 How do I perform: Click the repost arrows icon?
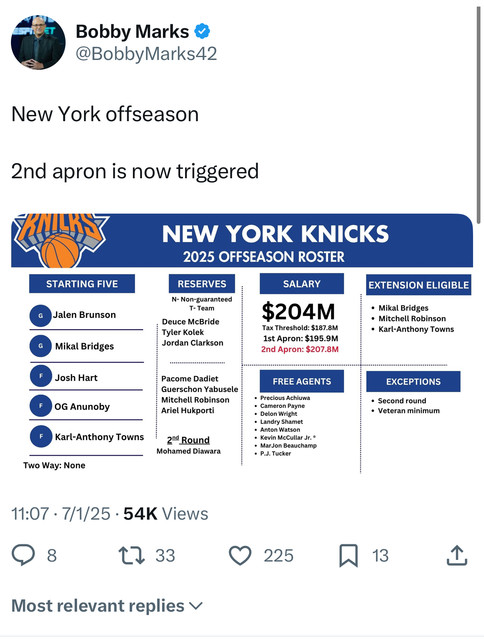coord(131,556)
